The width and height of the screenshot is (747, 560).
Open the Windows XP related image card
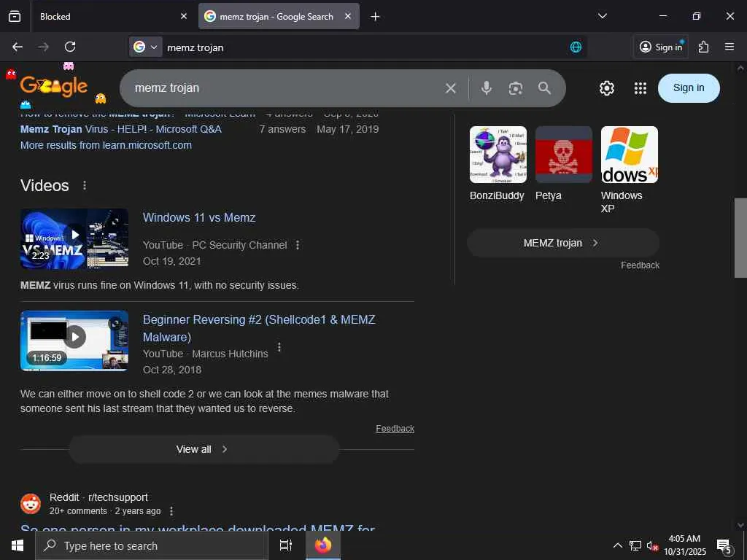coord(630,171)
